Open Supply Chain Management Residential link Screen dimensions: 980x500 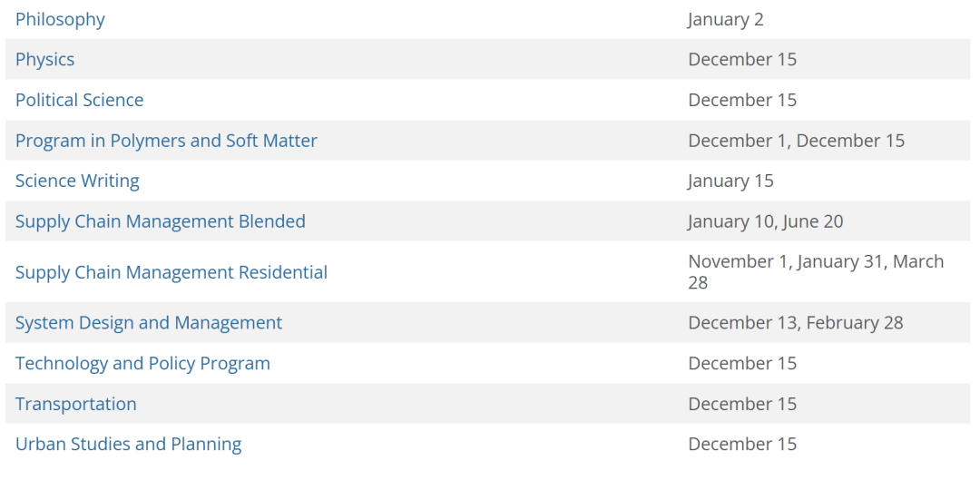point(171,272)
